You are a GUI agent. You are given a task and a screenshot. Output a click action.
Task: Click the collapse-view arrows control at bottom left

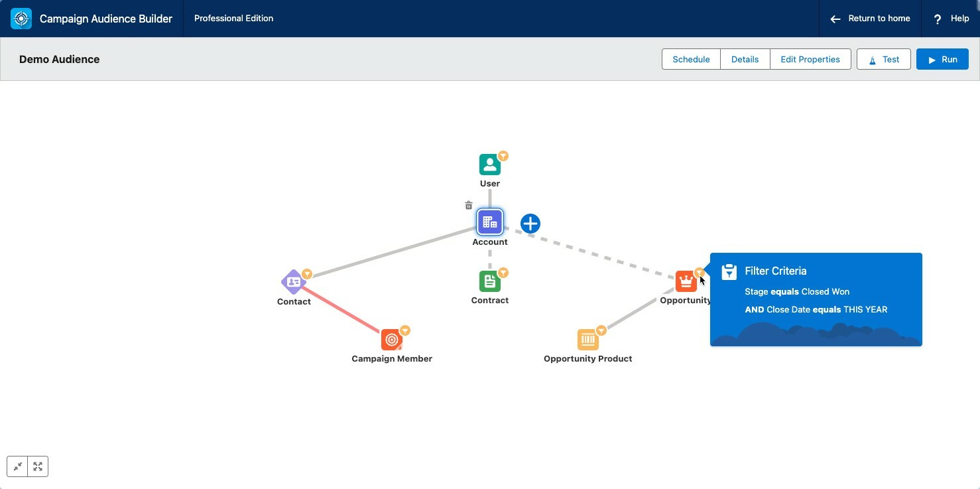[x=17, y=466]
